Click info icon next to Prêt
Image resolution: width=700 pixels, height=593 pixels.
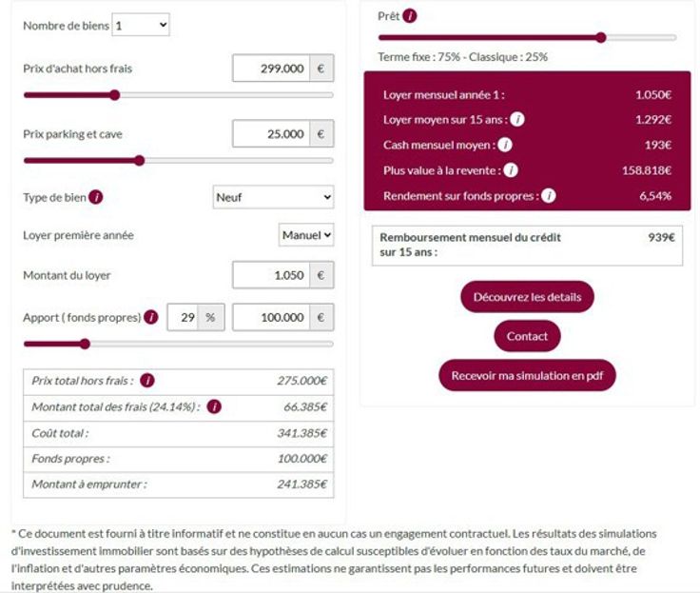click(x=410, y=16)
